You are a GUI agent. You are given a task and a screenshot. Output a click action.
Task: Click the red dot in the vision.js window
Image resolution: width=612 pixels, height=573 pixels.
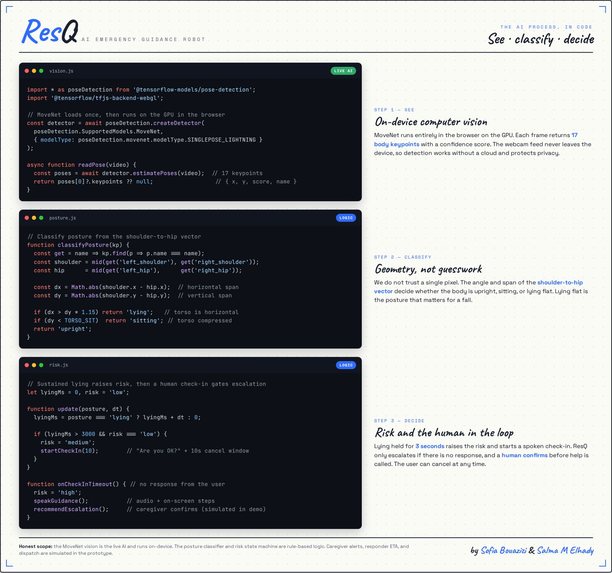click(27, 71)
